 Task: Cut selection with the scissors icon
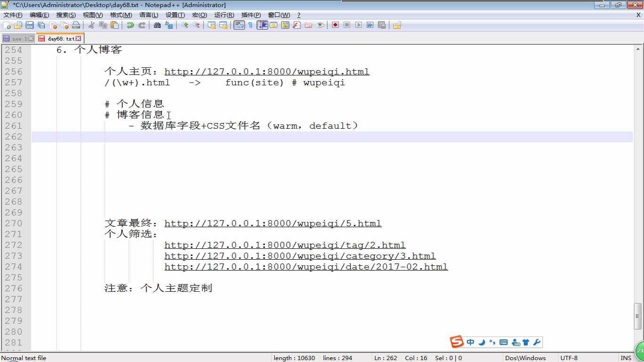92,25
